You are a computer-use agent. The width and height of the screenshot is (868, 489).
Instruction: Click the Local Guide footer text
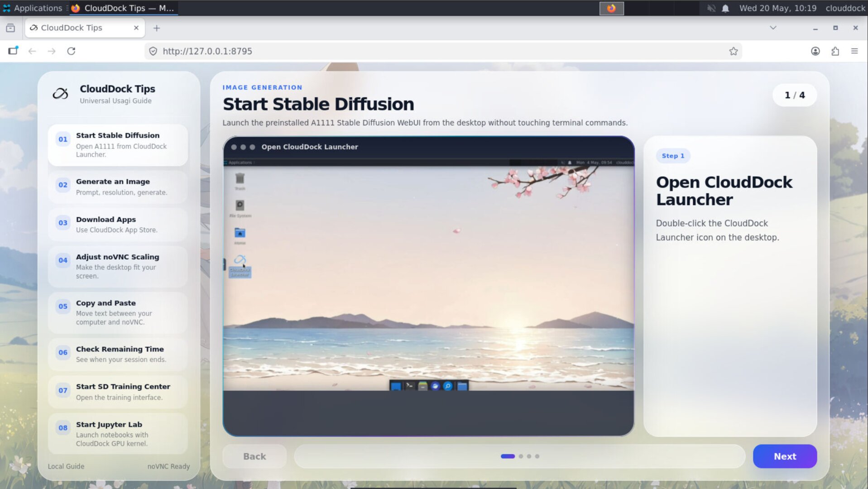[x=66, y=466]
